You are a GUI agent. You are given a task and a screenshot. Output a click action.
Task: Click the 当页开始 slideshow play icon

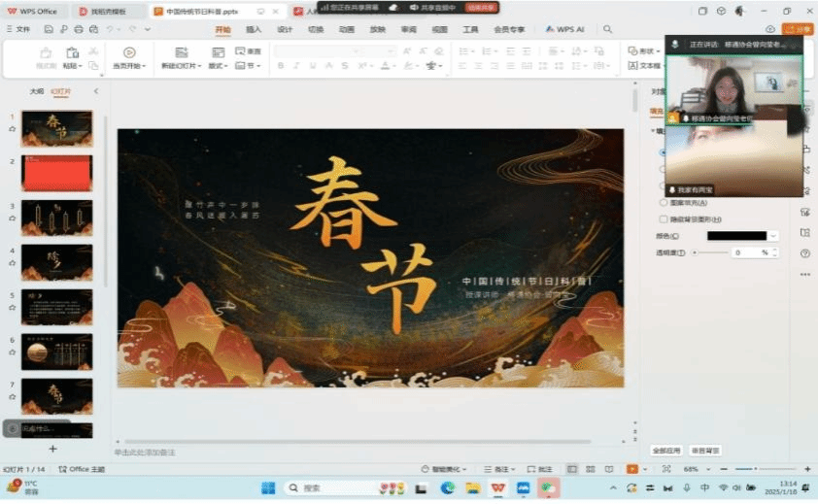(129, 52)
